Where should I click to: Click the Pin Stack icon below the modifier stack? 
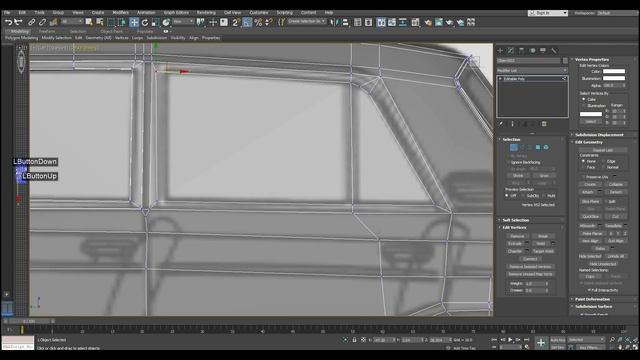click(501, 124)
